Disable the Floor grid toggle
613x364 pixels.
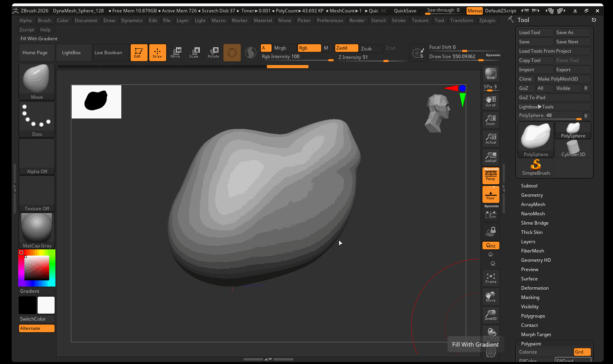click(x=491, y=194)
